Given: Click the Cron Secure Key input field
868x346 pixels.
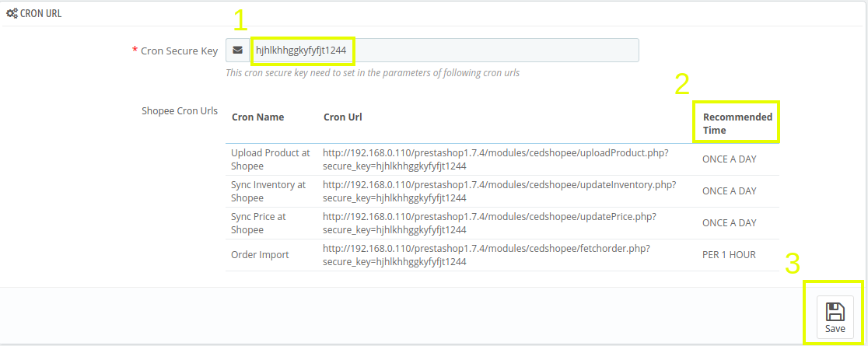Looking at the screenshot, I should (444, 50).
